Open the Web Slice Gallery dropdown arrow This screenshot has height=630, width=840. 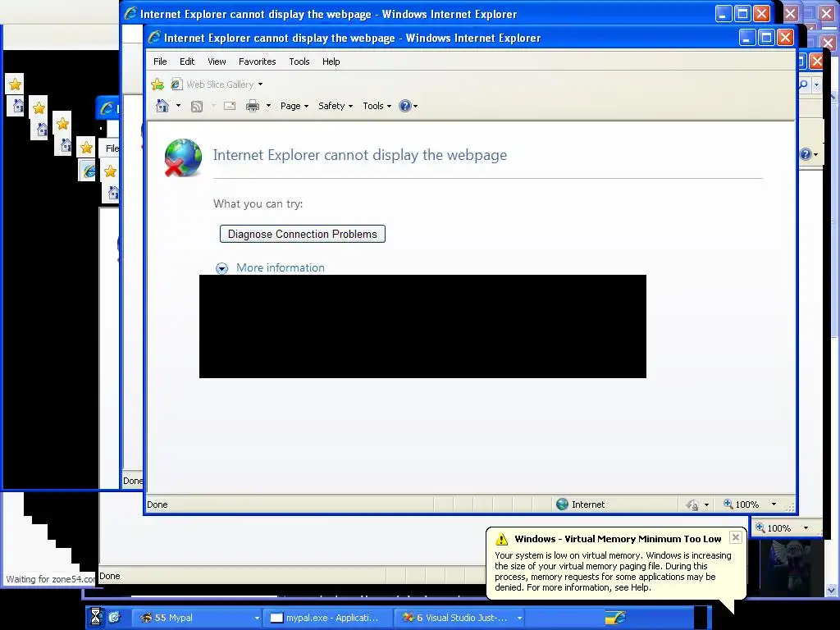260,84
